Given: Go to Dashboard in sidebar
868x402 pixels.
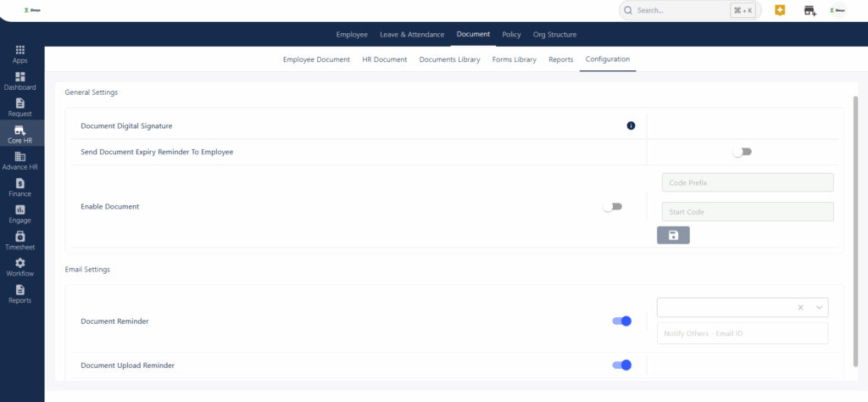Looking at the screenshot, I should pos(20,81).
